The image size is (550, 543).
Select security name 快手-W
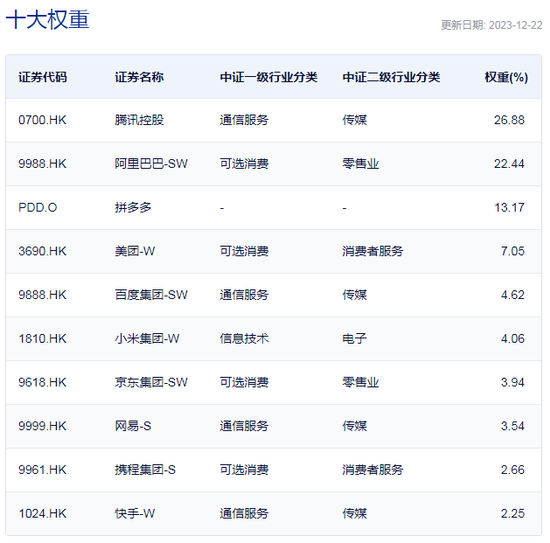(135, 514)
